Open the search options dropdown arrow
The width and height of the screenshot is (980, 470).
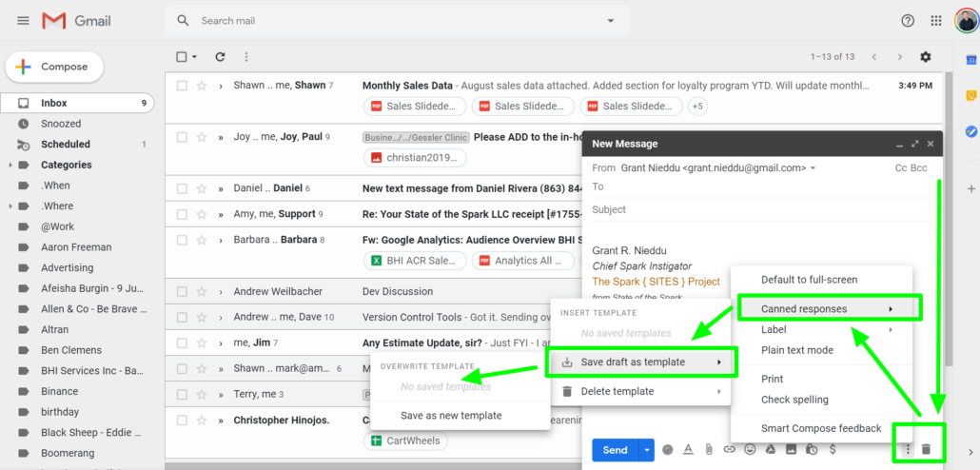pyautogui.click(x=611, y=21)
